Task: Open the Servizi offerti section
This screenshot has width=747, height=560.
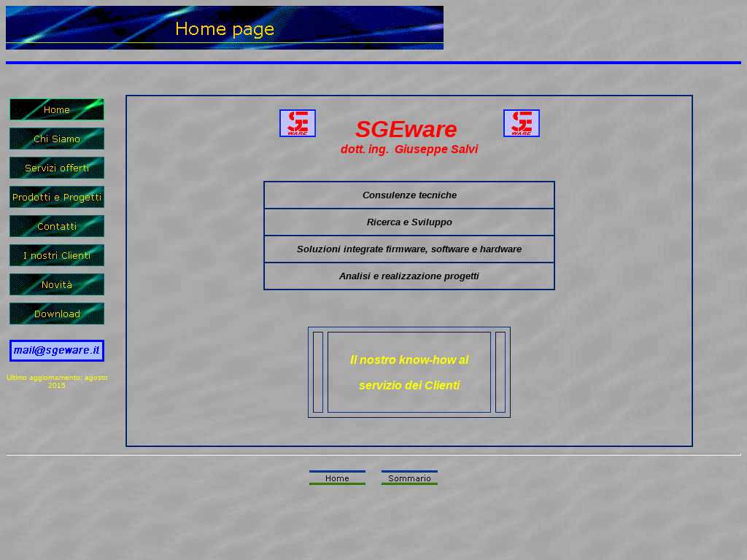Action: pyautogui.click(x=57, y=168)
